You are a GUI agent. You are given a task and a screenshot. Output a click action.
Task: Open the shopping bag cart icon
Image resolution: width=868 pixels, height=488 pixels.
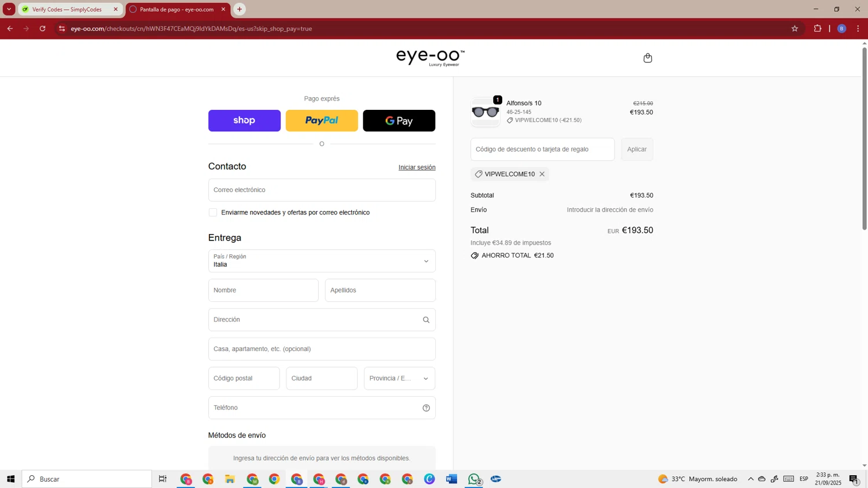648,58
